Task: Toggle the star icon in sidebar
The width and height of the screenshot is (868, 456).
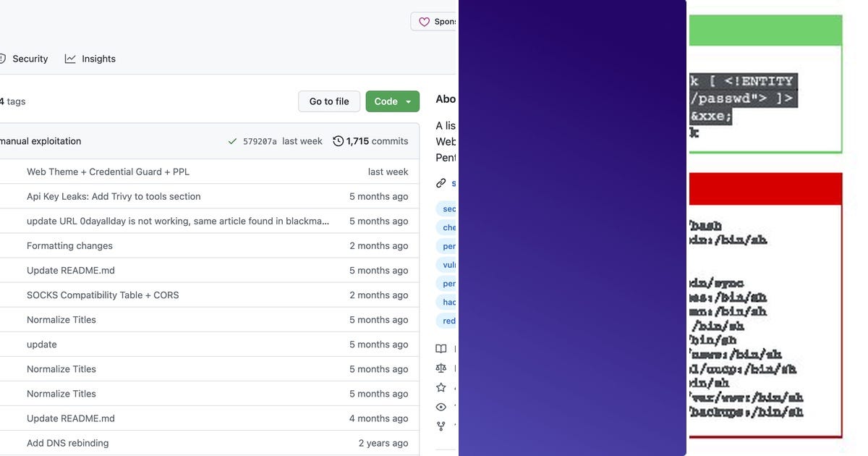Action: (x=441, y=387)
